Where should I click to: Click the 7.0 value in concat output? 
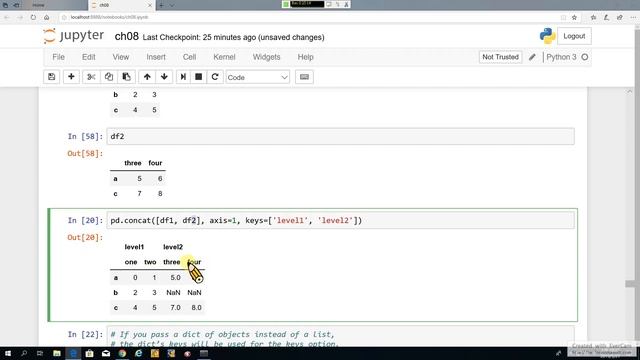(175, 308)
